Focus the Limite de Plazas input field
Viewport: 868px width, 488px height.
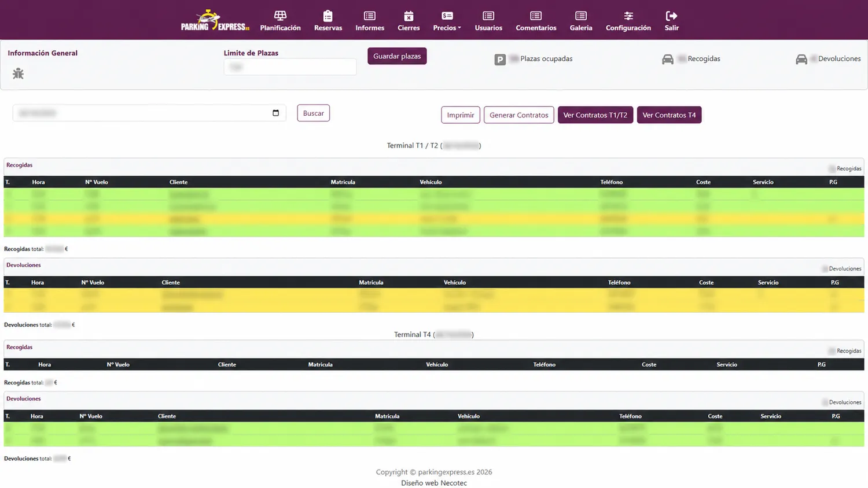click(290, 67)
